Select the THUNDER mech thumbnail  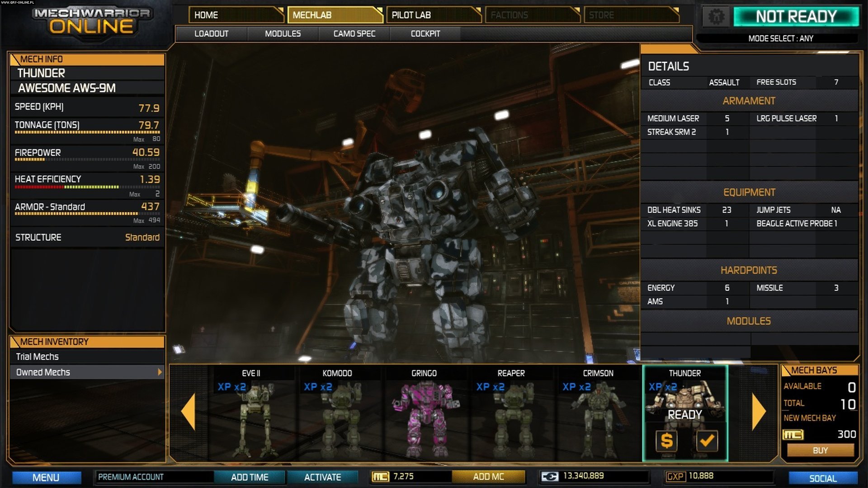[685, 413]
